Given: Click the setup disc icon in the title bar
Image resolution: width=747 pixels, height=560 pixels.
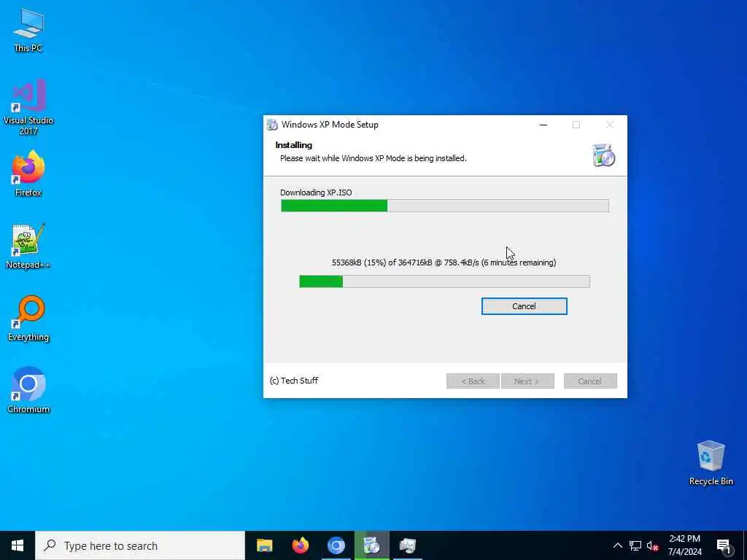Looking at the screenshot, I should click(x=272, y=125).
